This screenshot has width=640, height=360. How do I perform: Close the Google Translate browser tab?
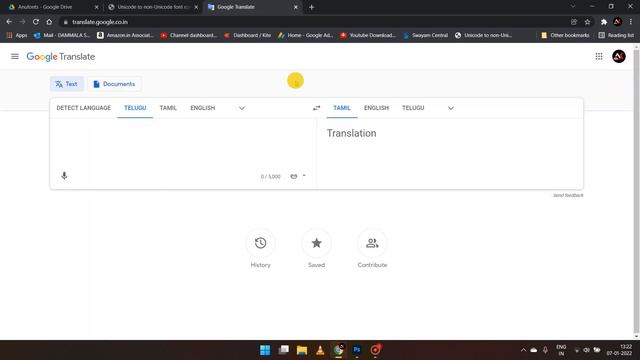[x=296, y=7]
